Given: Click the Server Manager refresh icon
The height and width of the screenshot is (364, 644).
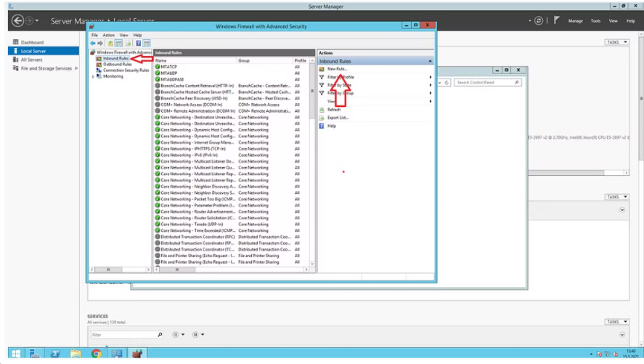Looking at the screenshot, I should pos(539,20).
